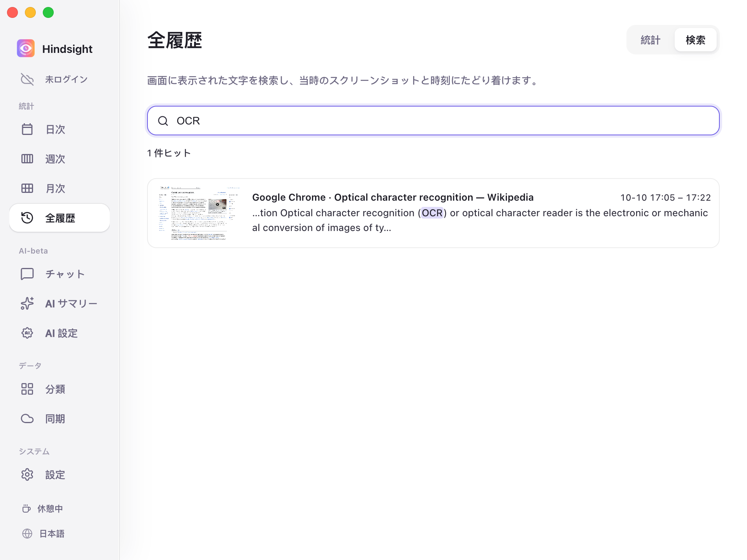Click the 1 件ヒット result count

click(169, 153)
